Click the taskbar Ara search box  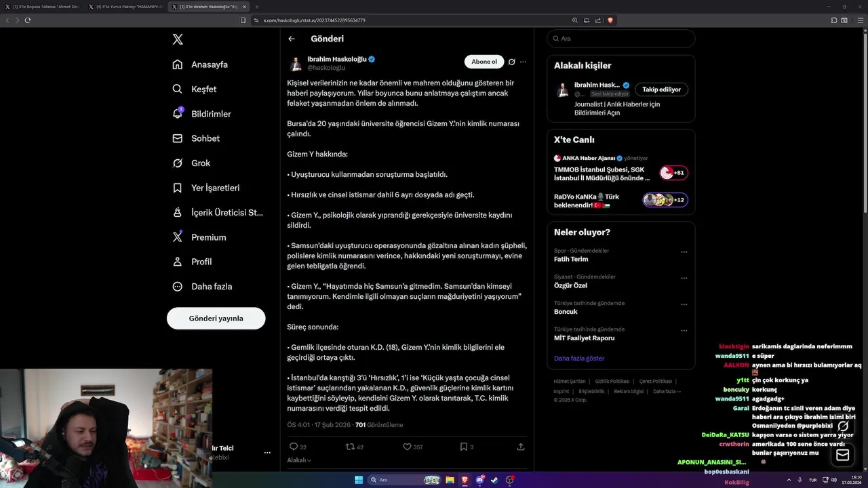click(x=406, y=480)
